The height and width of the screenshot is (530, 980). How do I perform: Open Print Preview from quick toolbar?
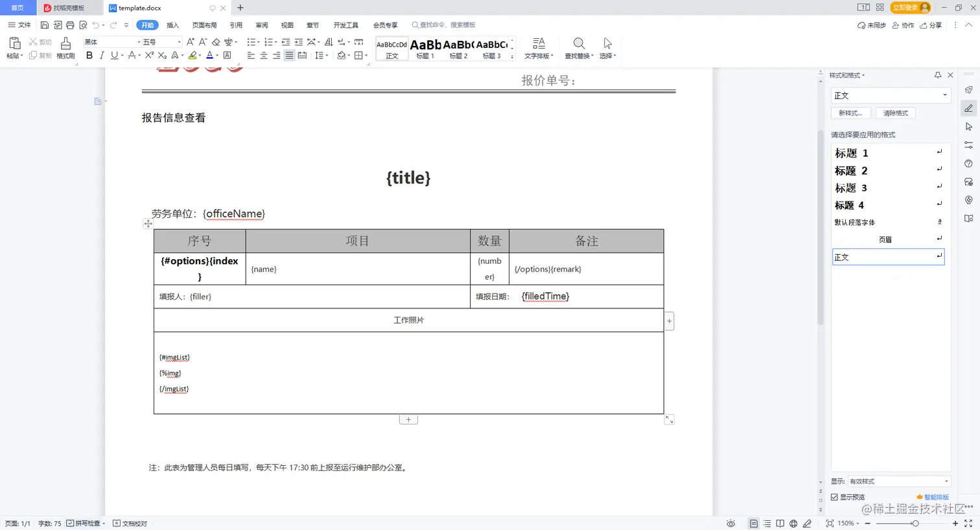click(x=83, y=25)
